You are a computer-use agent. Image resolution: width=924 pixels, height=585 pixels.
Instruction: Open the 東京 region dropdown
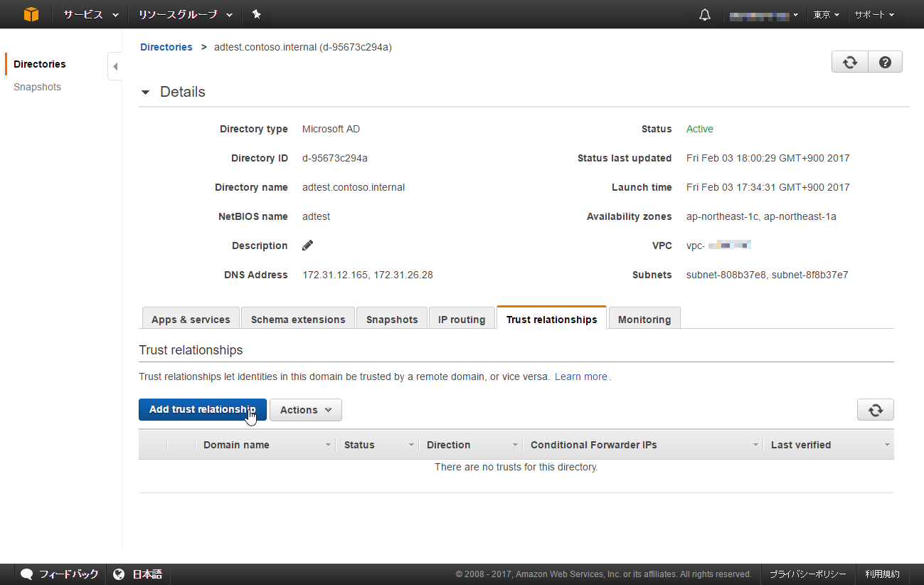827,14
